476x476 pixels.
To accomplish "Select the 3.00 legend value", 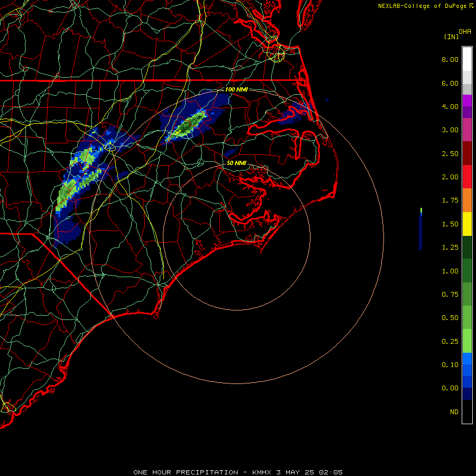I will 450,130.
